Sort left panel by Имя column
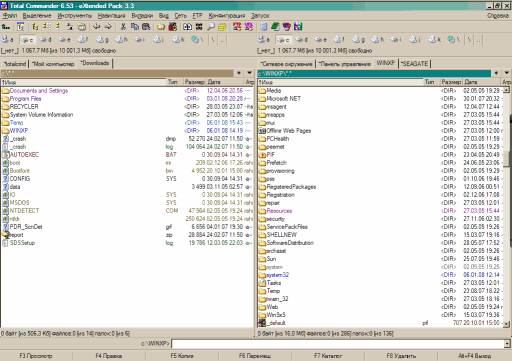 coord(83,82)
